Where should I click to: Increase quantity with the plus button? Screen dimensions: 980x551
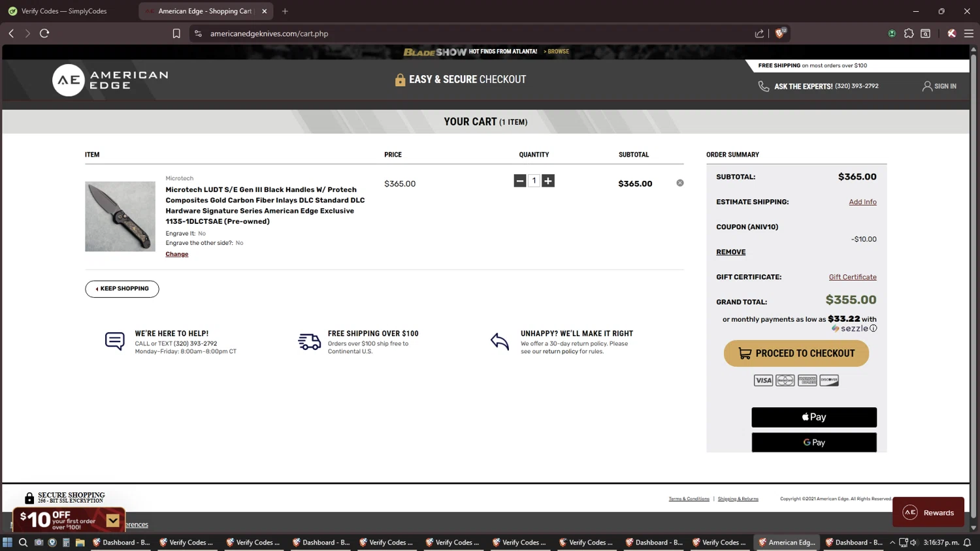[548, 181]
